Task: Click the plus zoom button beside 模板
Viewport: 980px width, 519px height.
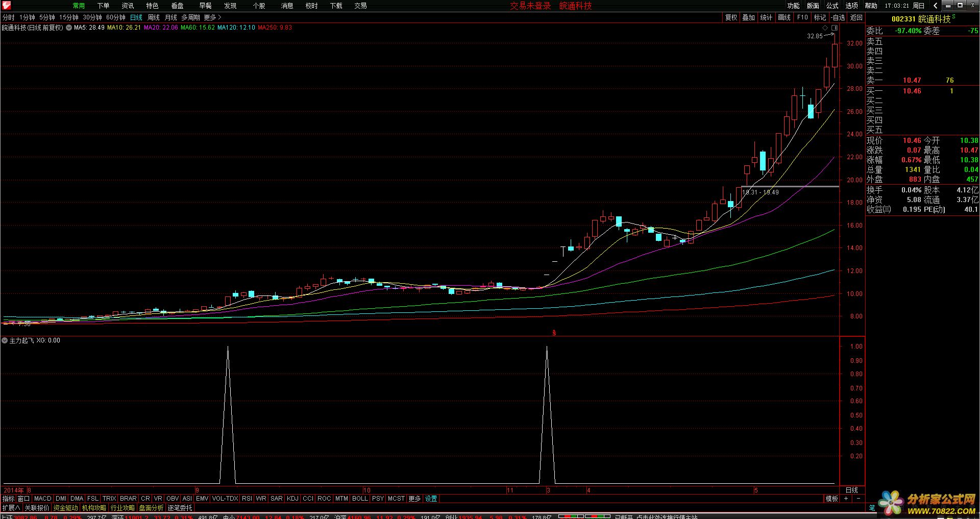Action: coord(846,499)
